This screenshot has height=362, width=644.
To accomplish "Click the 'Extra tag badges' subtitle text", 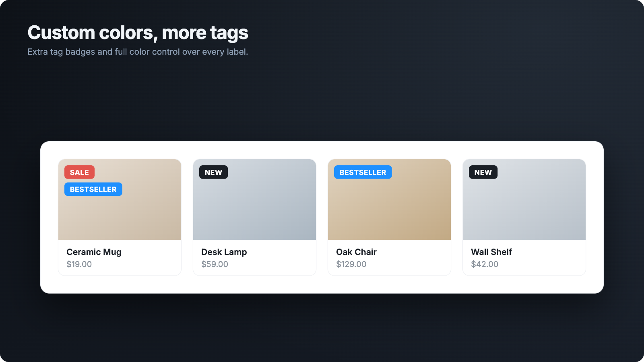I will point(138,52).
